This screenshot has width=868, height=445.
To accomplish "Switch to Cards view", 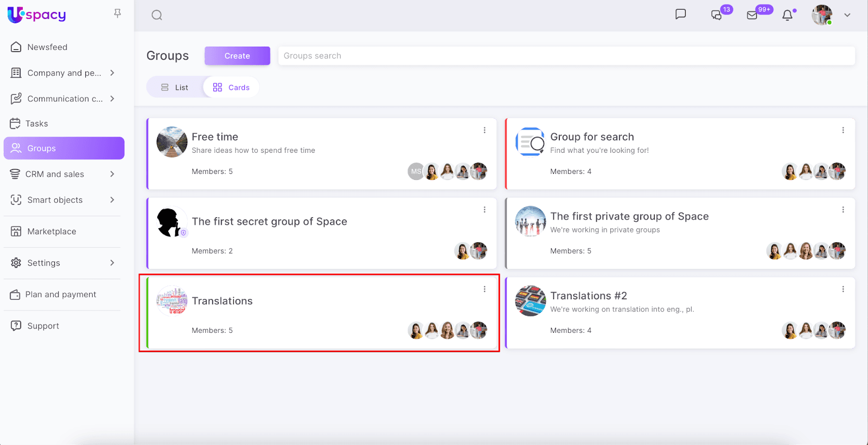I will tap(232, 87).
